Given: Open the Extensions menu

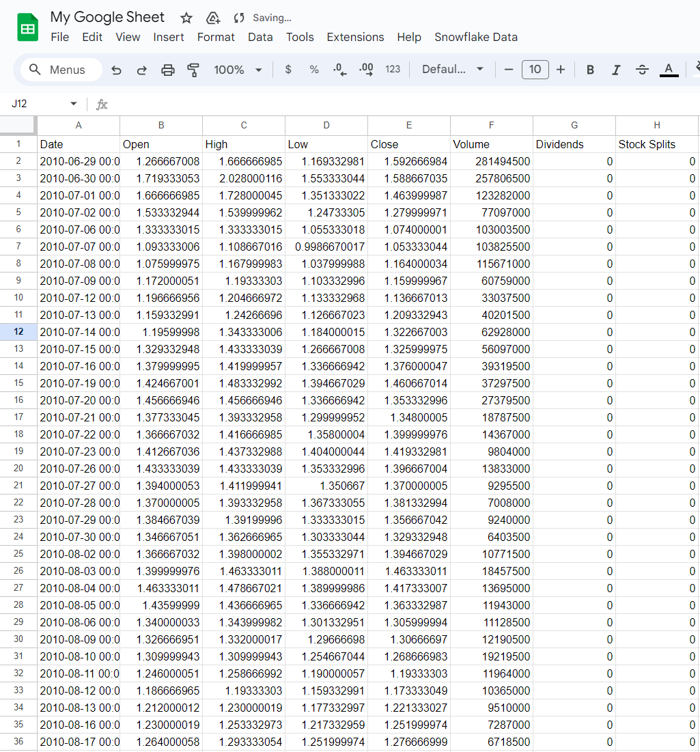Looking at the screenshot, I should click(x=355, y=37).
